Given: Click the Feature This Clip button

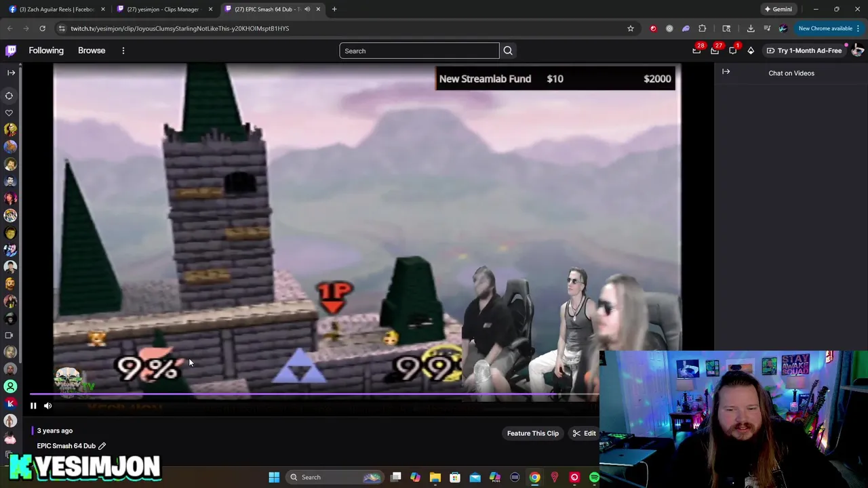Looking at the screenshot, I should 533,434.
